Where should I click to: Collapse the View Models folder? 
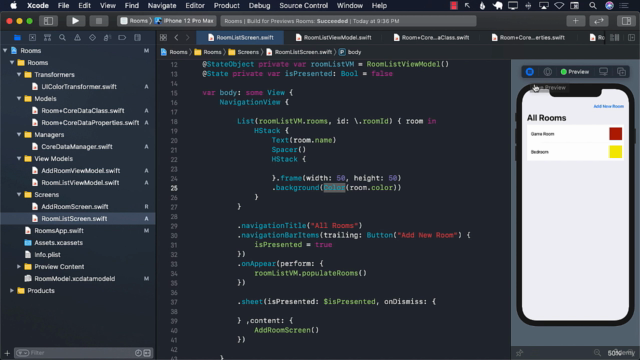click(x=19, y=159)
